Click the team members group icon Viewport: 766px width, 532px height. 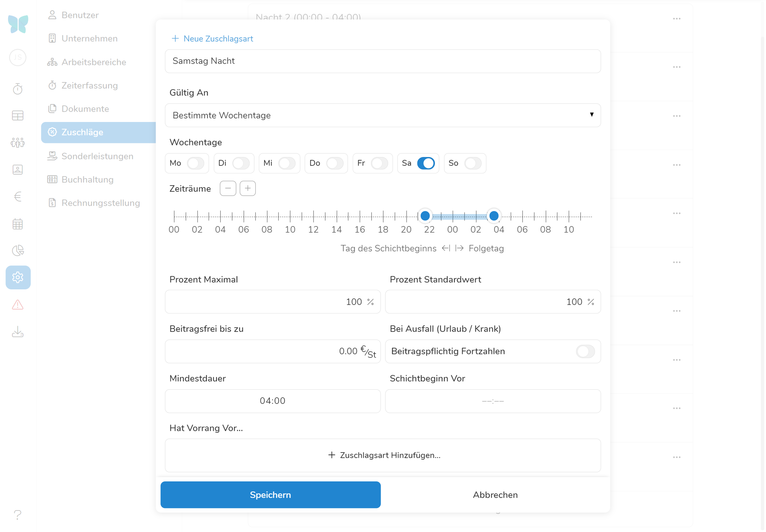(18, 143)
